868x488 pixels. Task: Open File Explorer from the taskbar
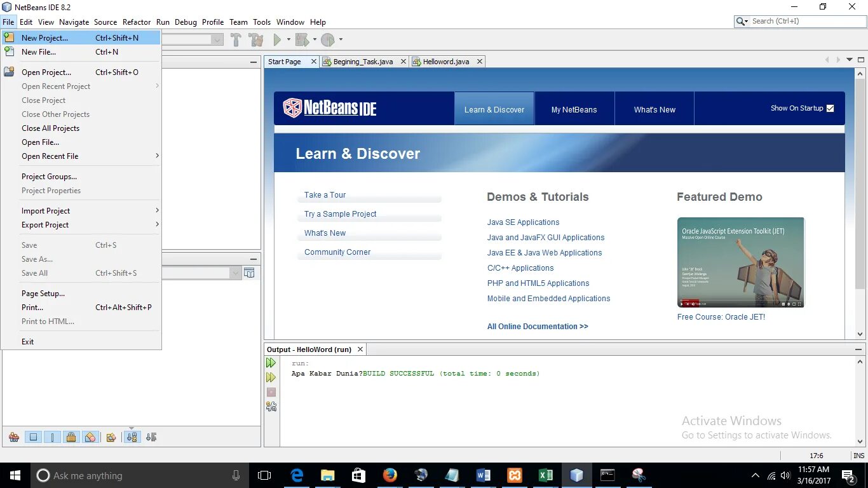point(328,475)
